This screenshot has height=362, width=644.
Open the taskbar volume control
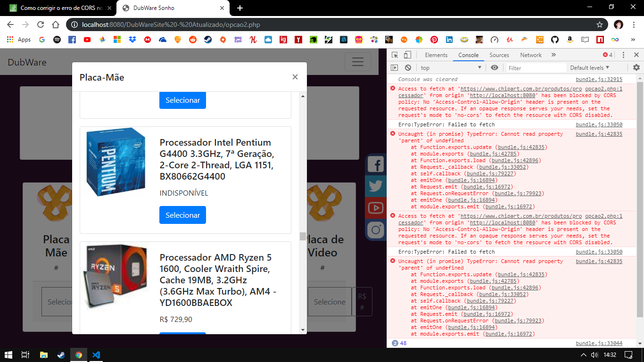pos(594,355)
